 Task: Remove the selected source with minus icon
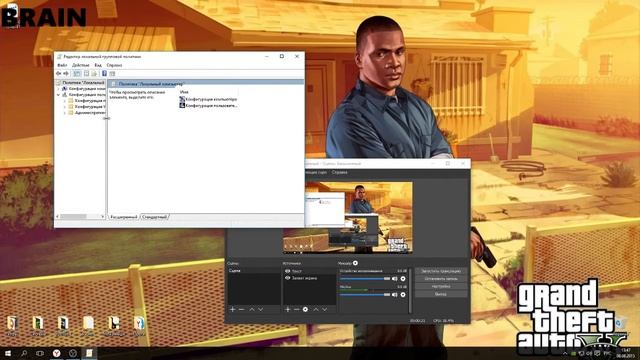[296, 309]
